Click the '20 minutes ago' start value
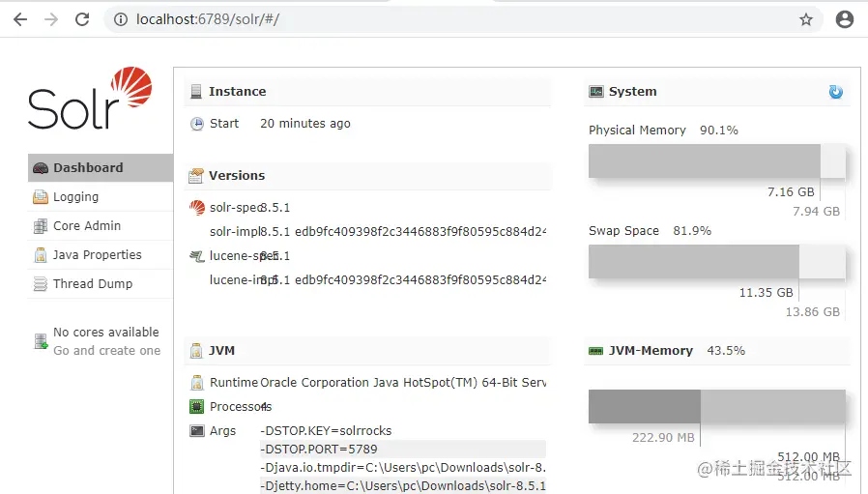868x494 pixels. [305, 124]
